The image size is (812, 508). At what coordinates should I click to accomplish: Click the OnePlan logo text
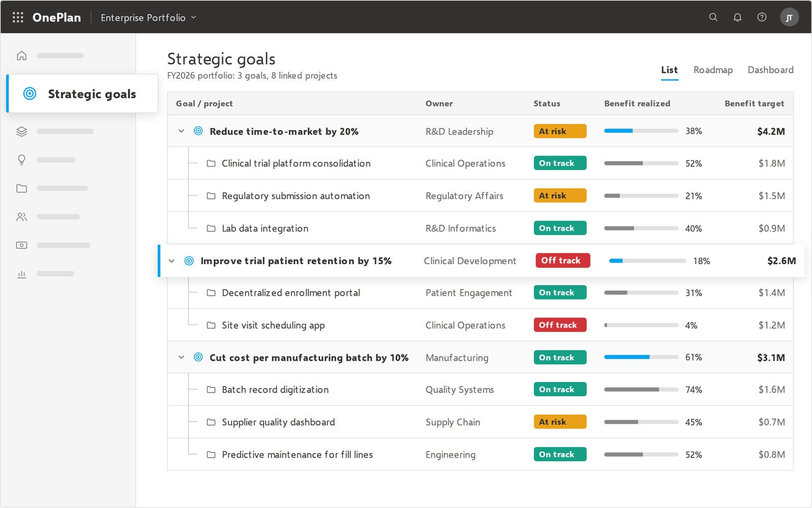pos(56,17)
